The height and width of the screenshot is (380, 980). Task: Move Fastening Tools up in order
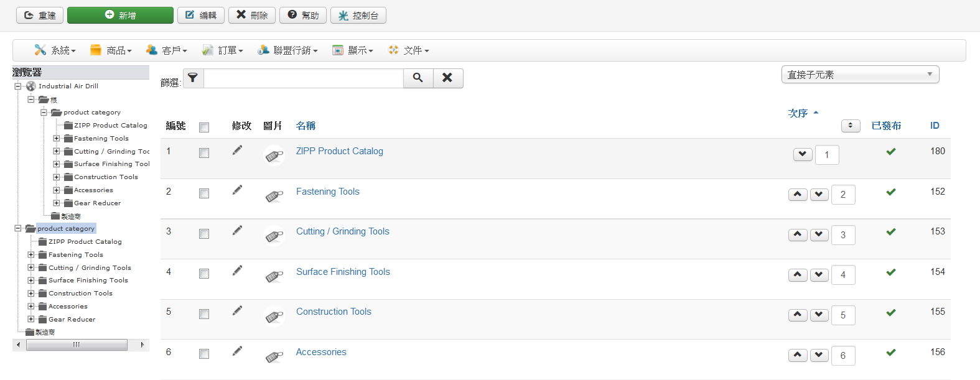[798, 194]
